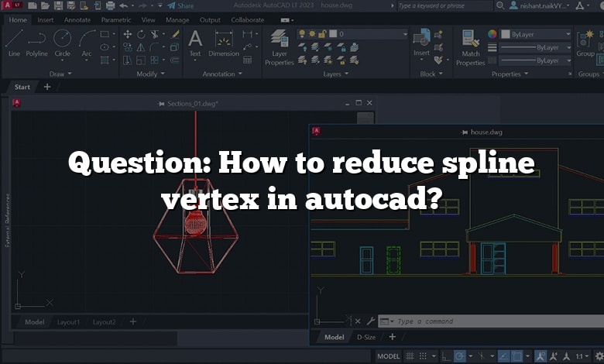The height and width of the screenshot is (364, 604).
Task: Open the Annotate ribbon tab
Action: pyautogui.click(x=77, y=19)
